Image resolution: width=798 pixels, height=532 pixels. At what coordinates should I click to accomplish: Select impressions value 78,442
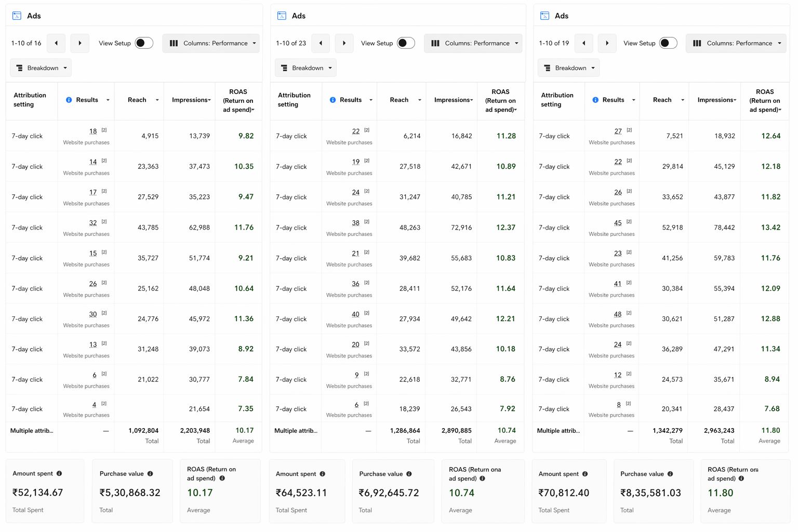[x=724, y=228]
